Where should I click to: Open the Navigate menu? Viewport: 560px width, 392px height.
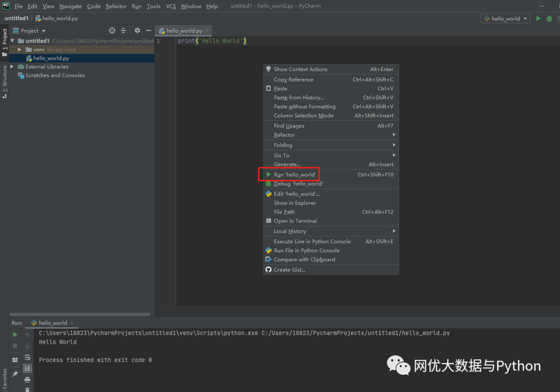(x=71, y=6)
